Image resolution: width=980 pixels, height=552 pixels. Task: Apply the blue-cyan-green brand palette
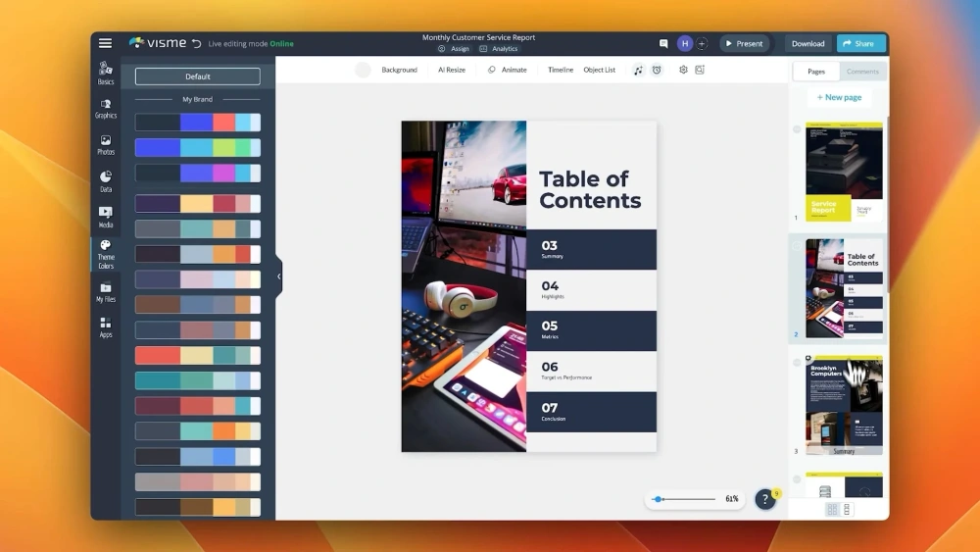pos(198,147)
